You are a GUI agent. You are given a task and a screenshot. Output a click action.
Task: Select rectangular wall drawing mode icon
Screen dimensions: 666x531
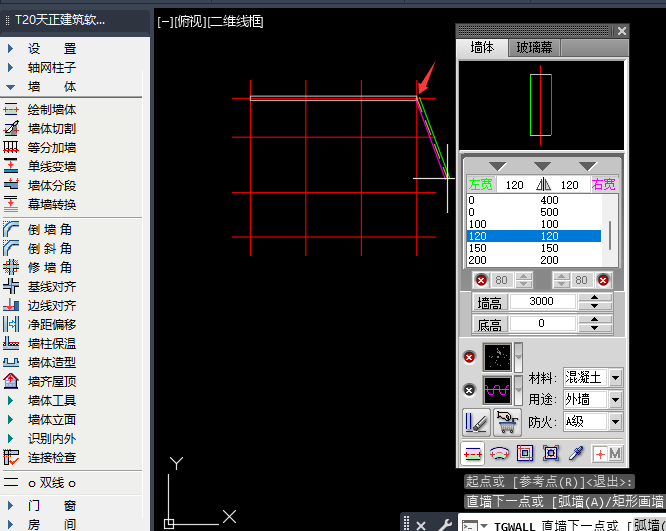point(525,454)
